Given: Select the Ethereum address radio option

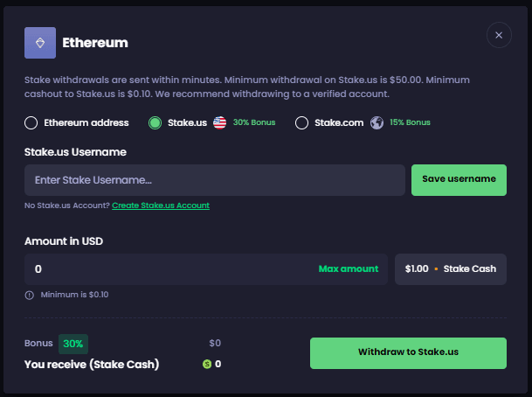Looking at the screenshot, I should (x=31, y=123).
